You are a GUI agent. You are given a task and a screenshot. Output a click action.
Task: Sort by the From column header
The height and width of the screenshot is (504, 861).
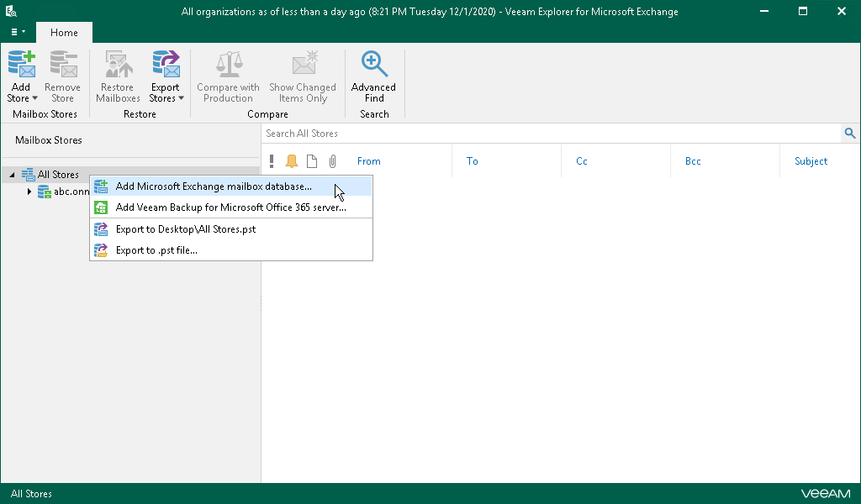(368, 161)
